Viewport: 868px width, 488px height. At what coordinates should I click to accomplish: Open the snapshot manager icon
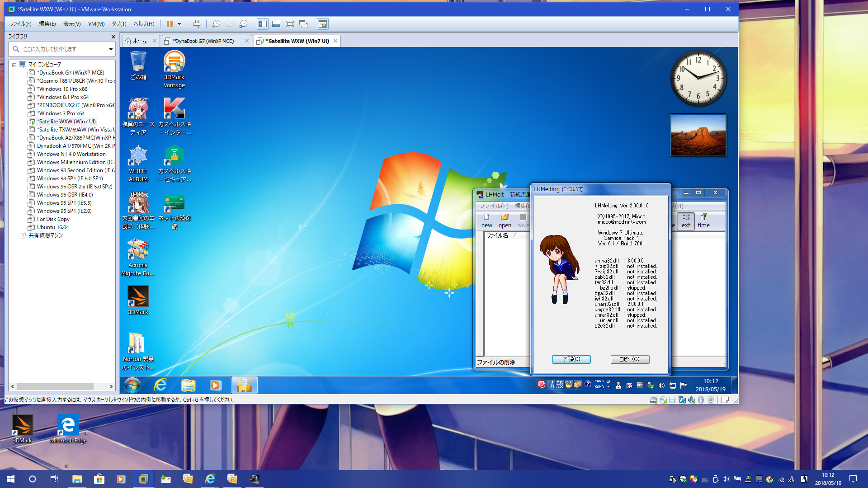point(244,24)
